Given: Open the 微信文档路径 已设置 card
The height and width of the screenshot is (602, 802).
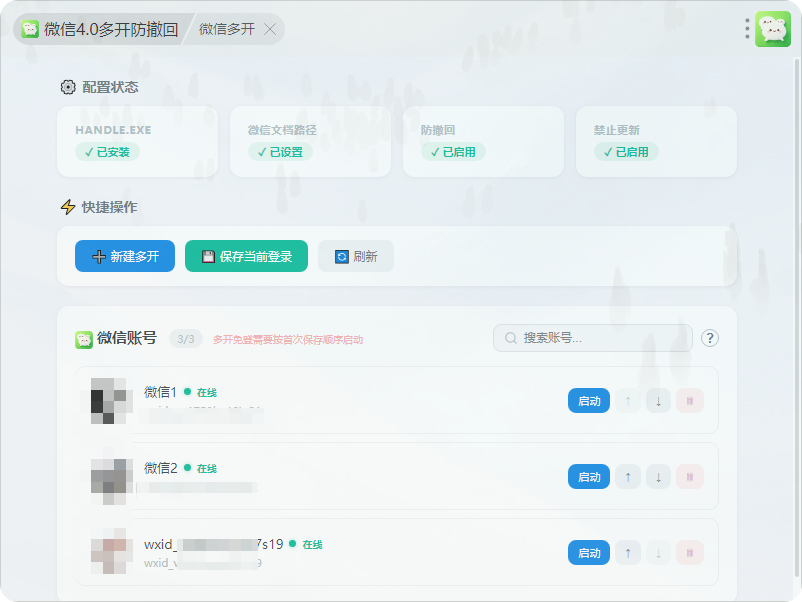Looking at the screenshot, I should click(x=310, y=142).
